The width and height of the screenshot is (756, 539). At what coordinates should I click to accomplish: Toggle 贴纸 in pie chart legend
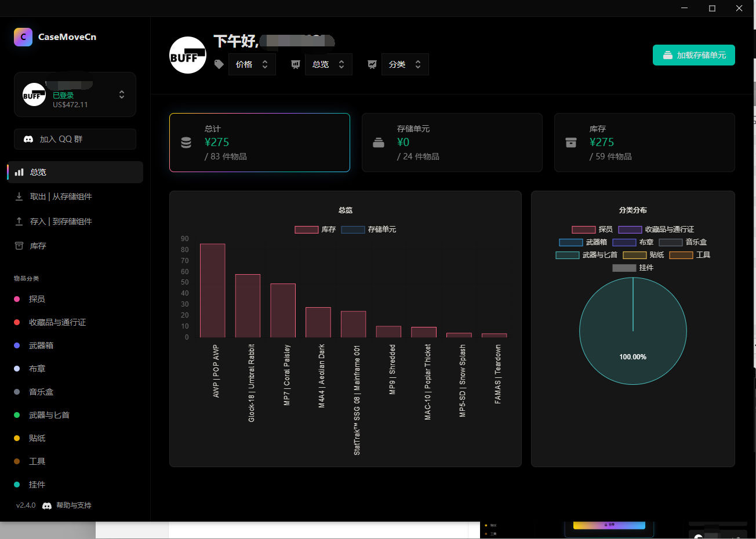(644, 255)
